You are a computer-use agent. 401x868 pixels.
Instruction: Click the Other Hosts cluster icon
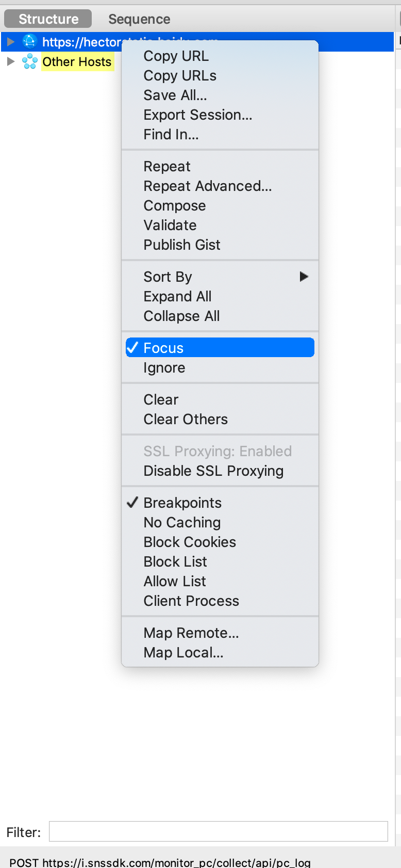tap(30, 61)
